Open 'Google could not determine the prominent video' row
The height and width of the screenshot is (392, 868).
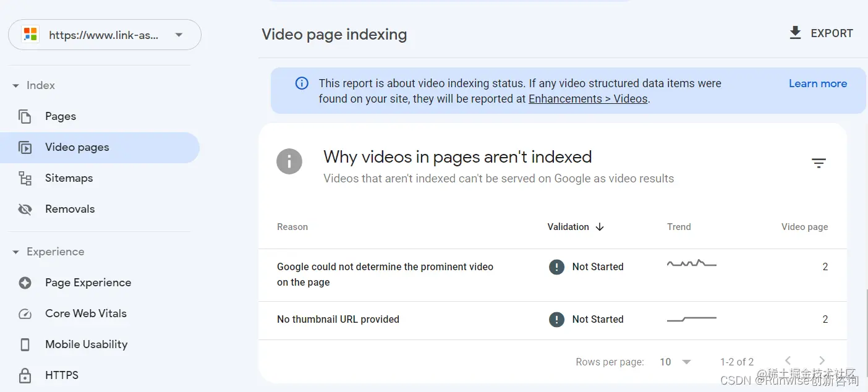(x=552, y=275)
